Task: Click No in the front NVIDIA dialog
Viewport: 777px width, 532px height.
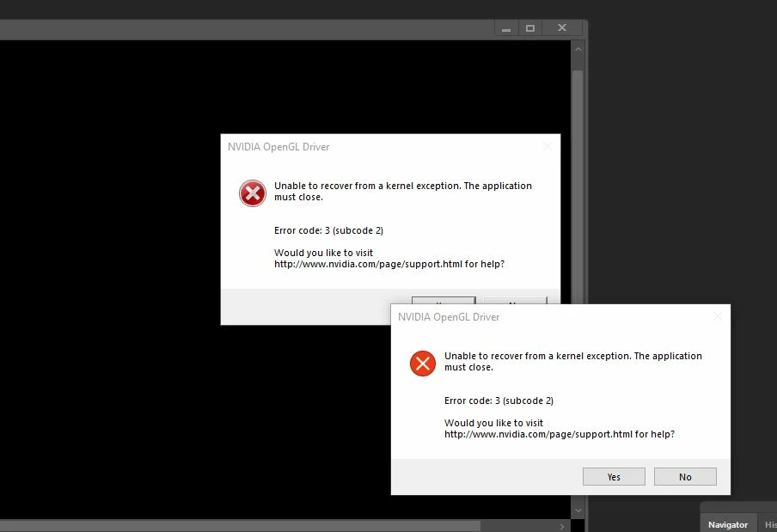Action: click(685, 476)
